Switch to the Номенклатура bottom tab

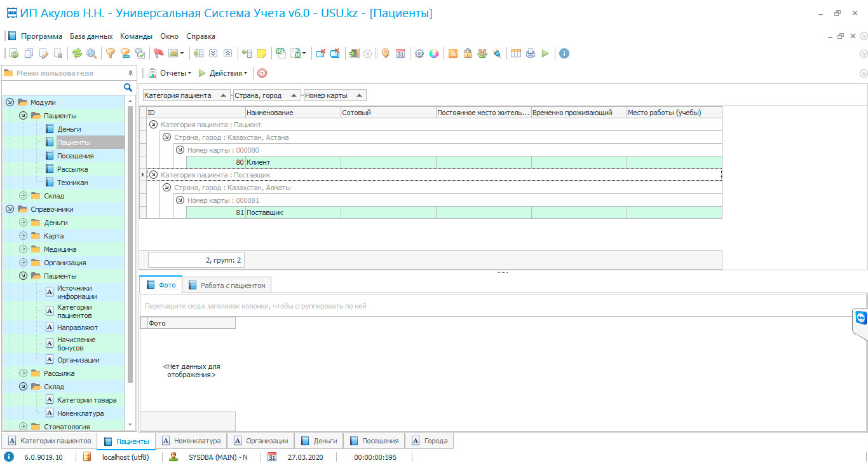pyautogui.click(x=191, y=441)
